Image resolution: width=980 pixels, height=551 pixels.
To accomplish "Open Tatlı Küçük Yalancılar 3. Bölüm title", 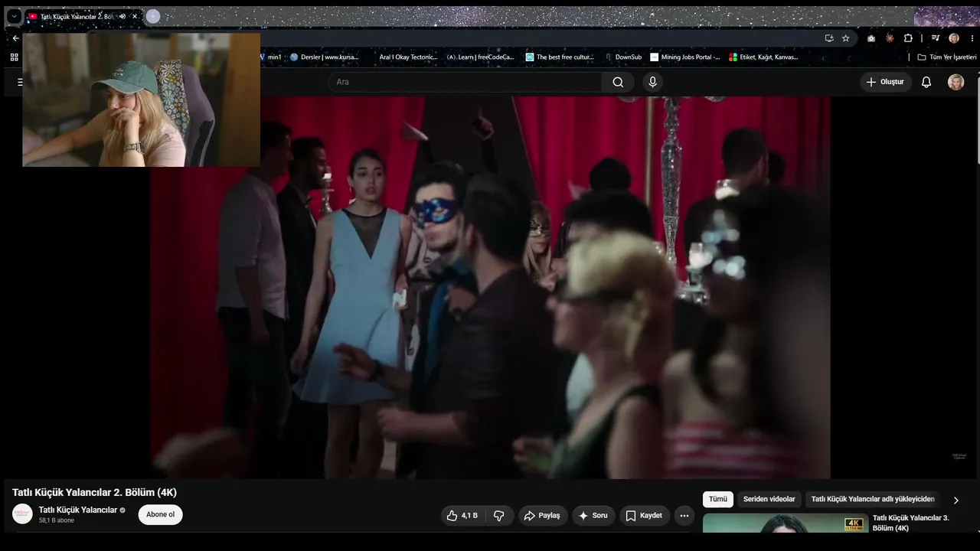I will coord(911,523).
